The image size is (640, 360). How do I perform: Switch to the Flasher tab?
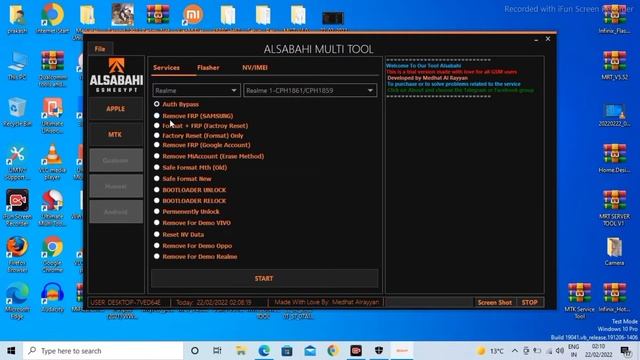point(208,68)
